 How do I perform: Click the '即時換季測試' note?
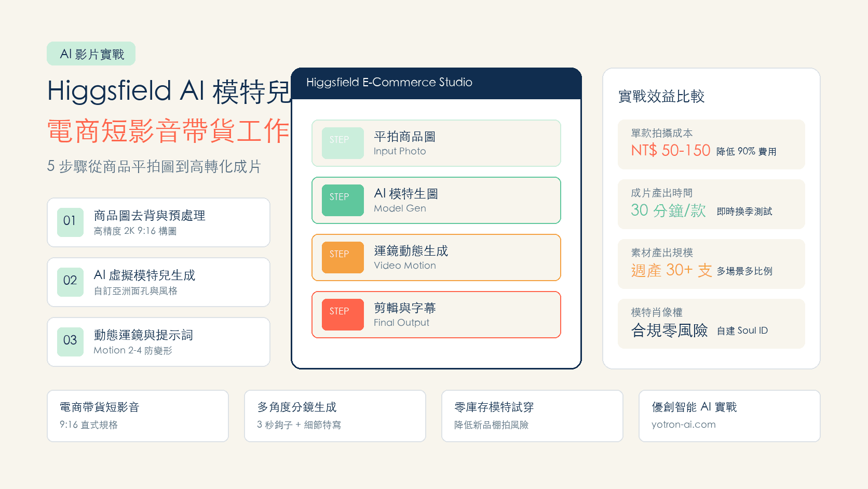point(744,211)
